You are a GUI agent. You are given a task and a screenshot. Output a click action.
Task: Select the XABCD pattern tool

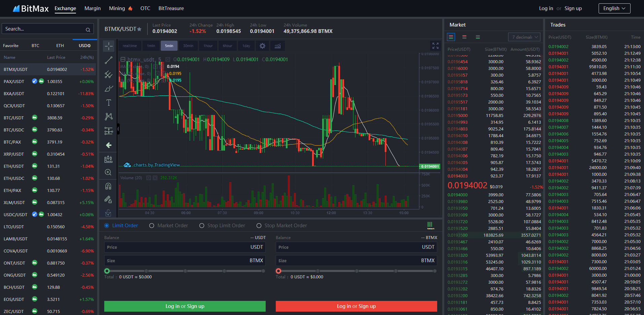(108, 117)
